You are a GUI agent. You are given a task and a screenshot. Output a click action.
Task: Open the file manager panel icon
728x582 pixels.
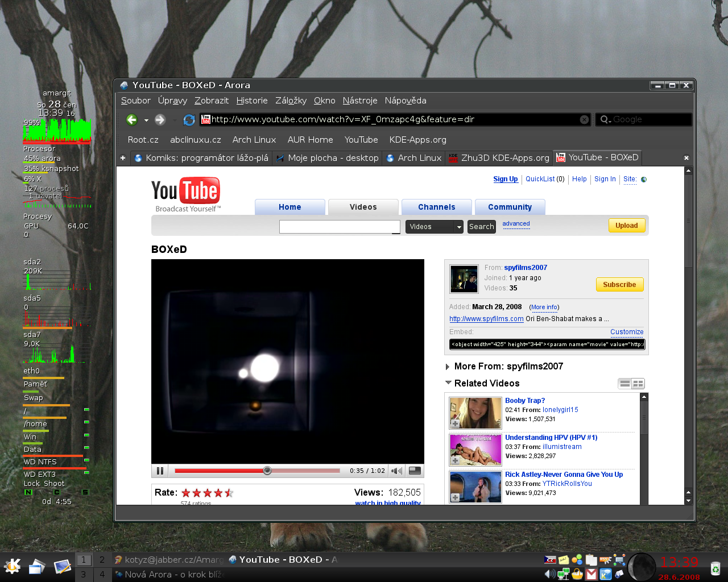coord(37,567)
